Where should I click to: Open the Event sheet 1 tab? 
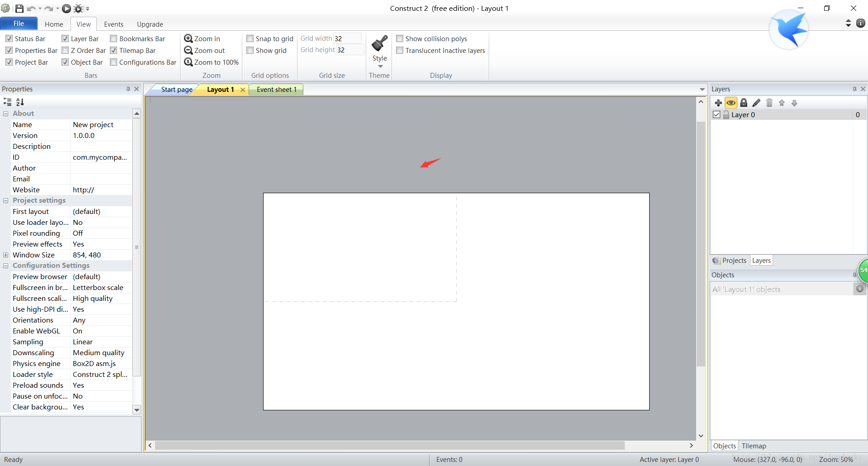pyautogui.click(x=277, y=90)
